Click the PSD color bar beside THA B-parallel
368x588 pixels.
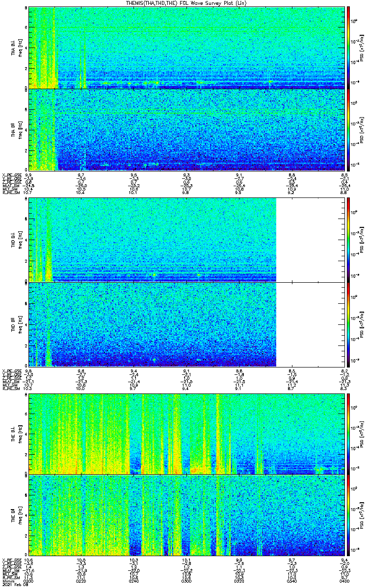(348, 129)
